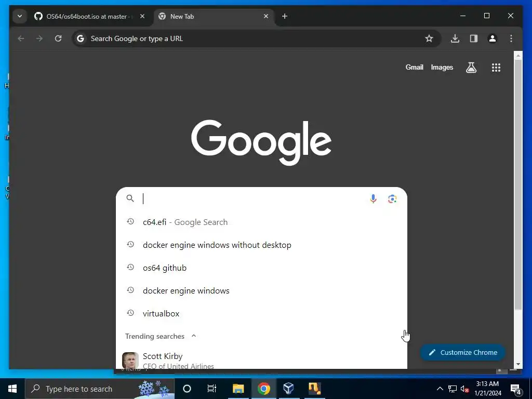Click the magnifier icon in search box

130,198
